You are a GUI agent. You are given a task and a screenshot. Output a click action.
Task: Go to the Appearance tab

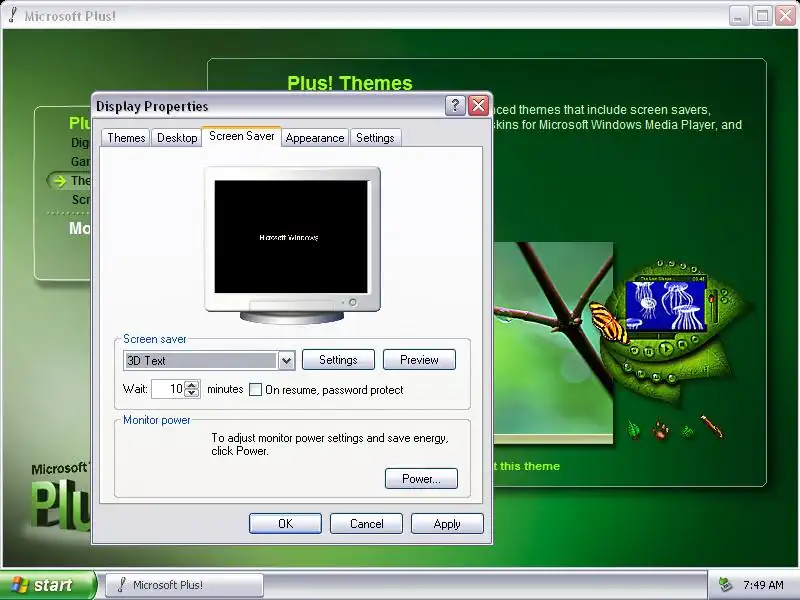tap(315, 138)
